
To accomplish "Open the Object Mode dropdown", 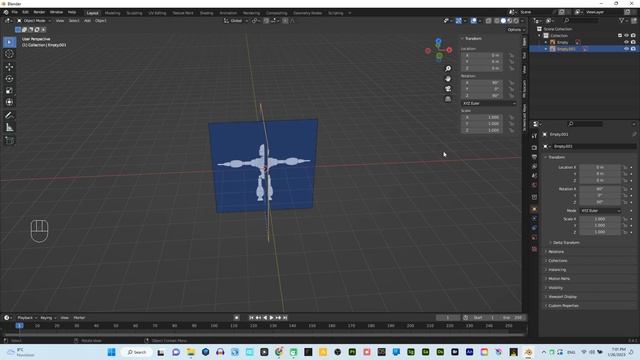I will point(34,20).
